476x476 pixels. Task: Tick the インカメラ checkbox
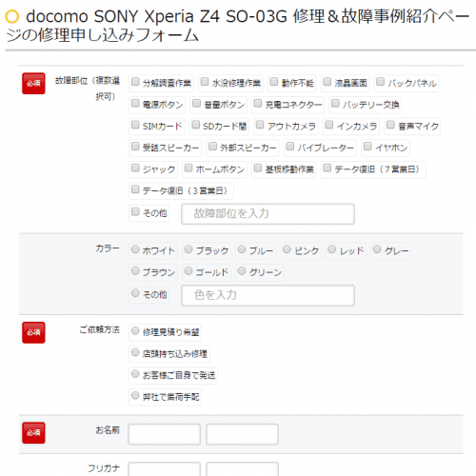[329, 125]
